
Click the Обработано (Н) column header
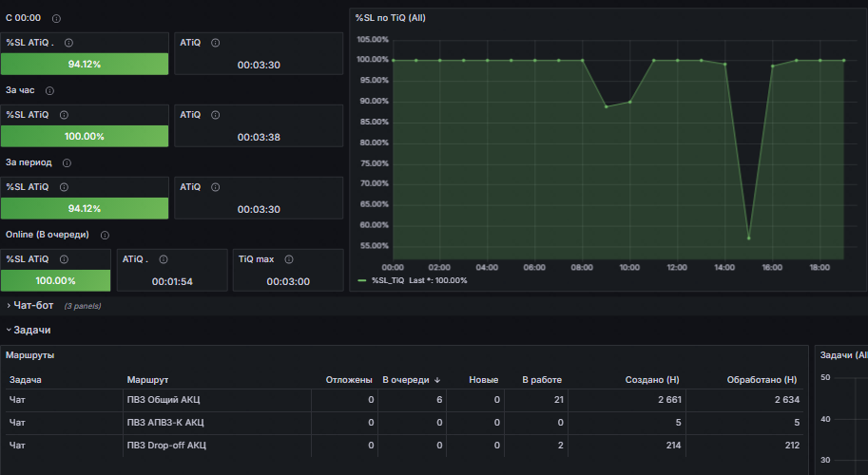coord(762,380)
